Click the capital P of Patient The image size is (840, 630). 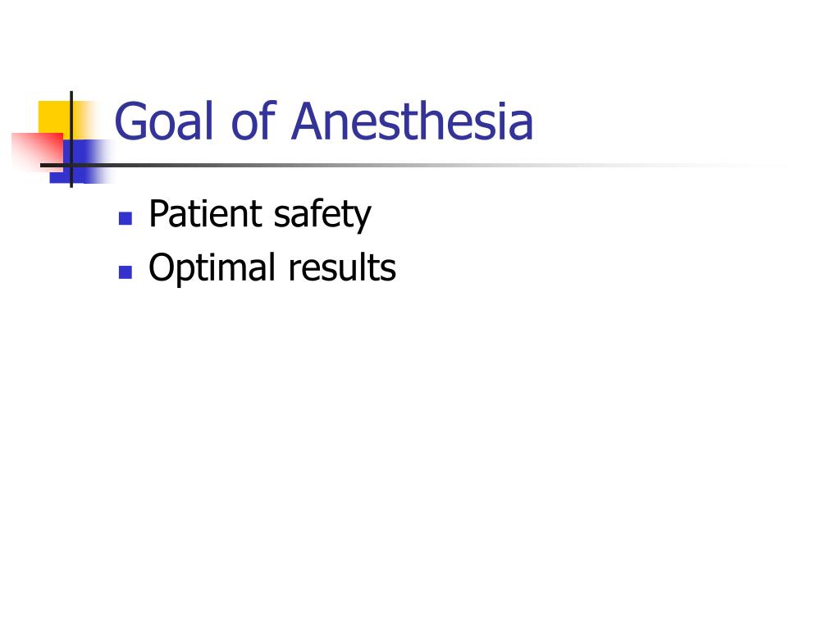pyautogui.click(x=159, y=214)
